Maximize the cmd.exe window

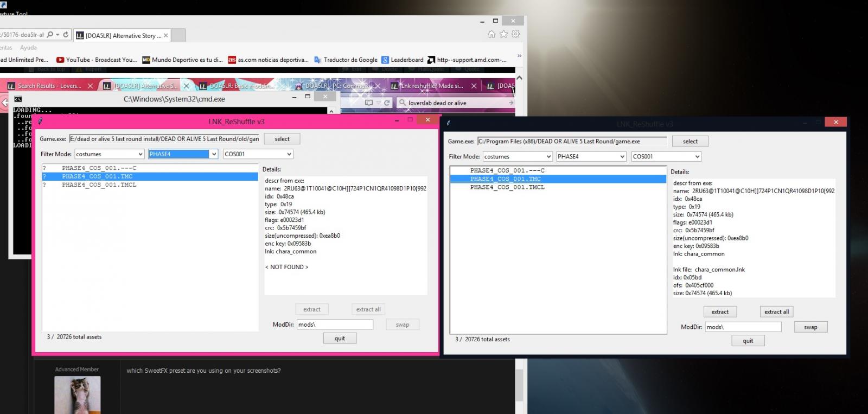[x=308, y=97]
